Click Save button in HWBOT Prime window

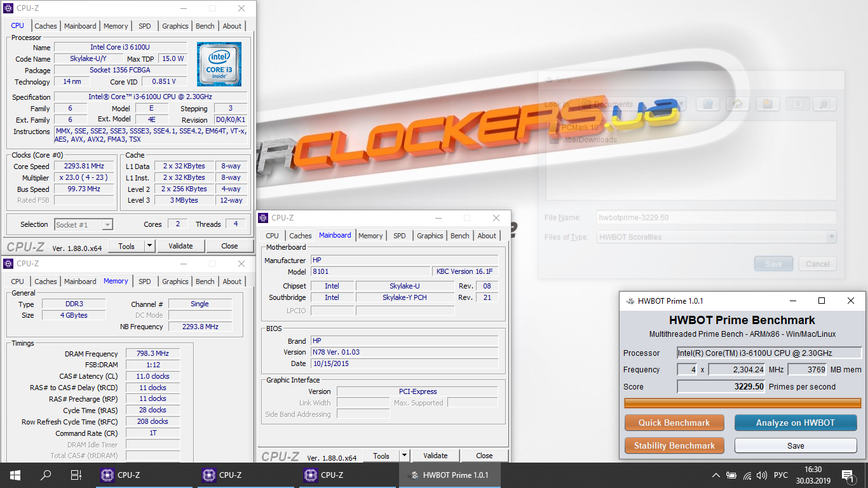point(796,445)
